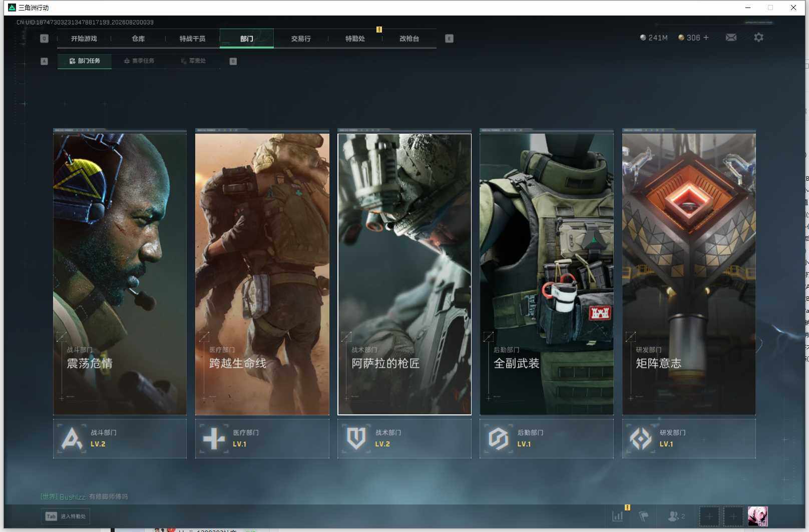
Task: Select the 赛季任务 sub-tab
Action: tap(139, 61)
